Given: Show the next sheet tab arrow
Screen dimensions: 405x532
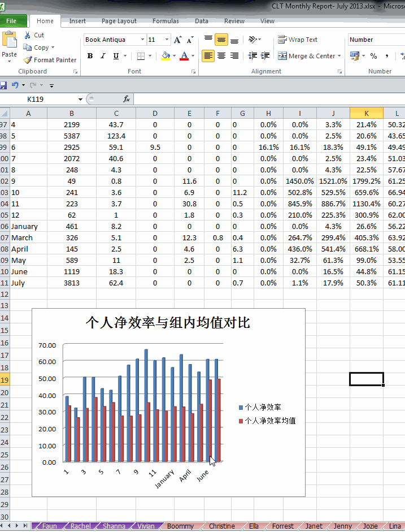Looking at the screenshot, I should 18,526.
